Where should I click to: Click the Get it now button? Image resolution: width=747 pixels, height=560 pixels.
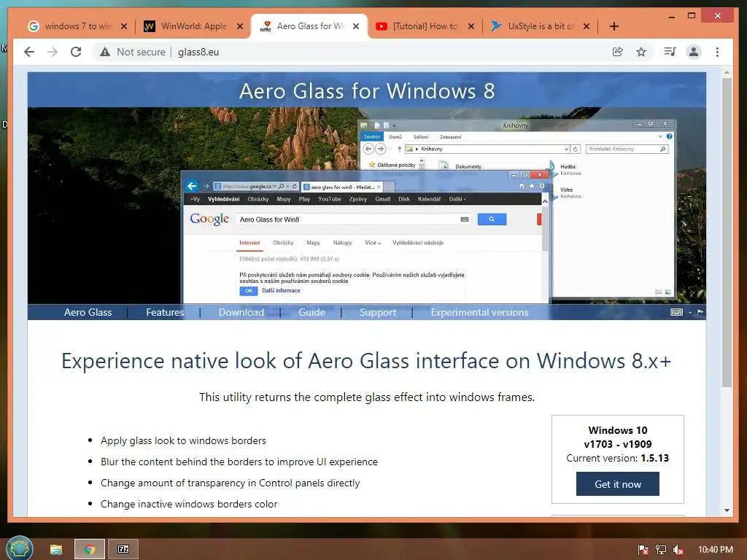click(x=617, y=484)
